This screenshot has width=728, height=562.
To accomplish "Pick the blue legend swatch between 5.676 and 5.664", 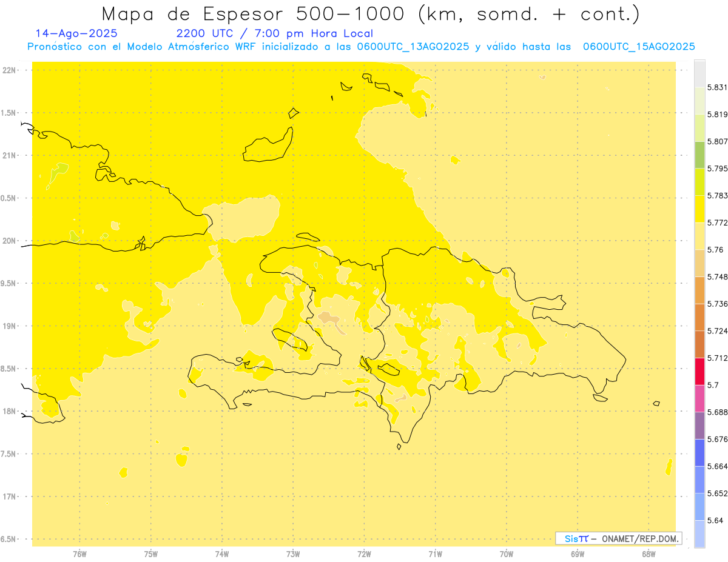I will (699, 452).
